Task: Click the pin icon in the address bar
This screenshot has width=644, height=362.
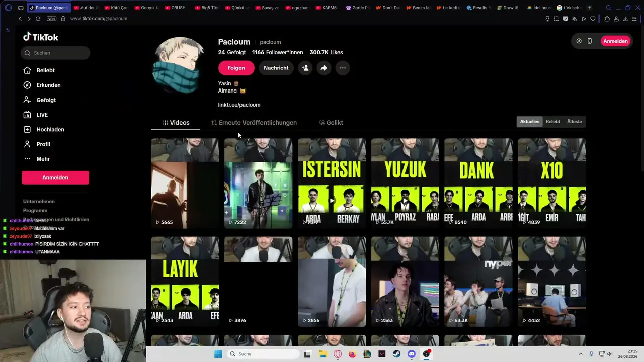Action: 547,19
